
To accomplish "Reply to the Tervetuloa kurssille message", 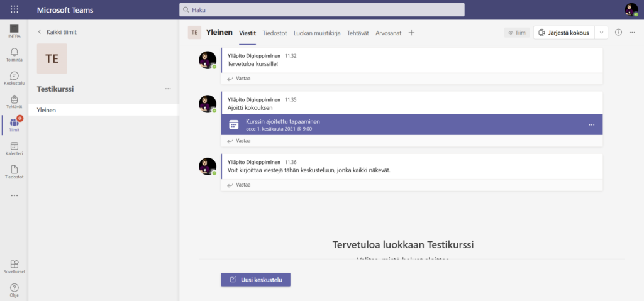I will (238, 79).
